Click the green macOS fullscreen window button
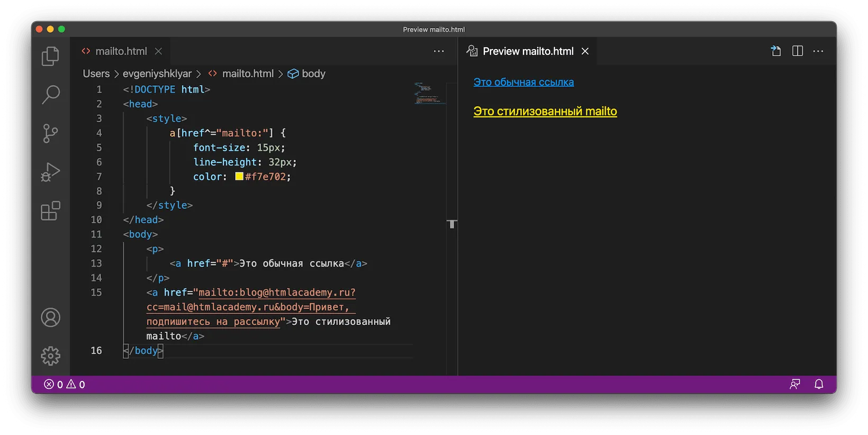 pos(61,29)
